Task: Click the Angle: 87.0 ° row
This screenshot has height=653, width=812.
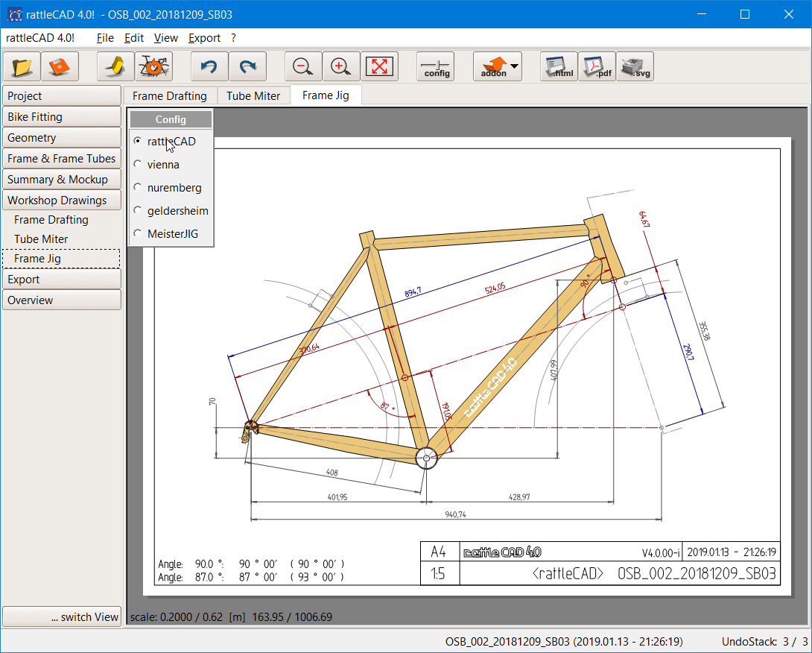Action: (x=251, y=577)
